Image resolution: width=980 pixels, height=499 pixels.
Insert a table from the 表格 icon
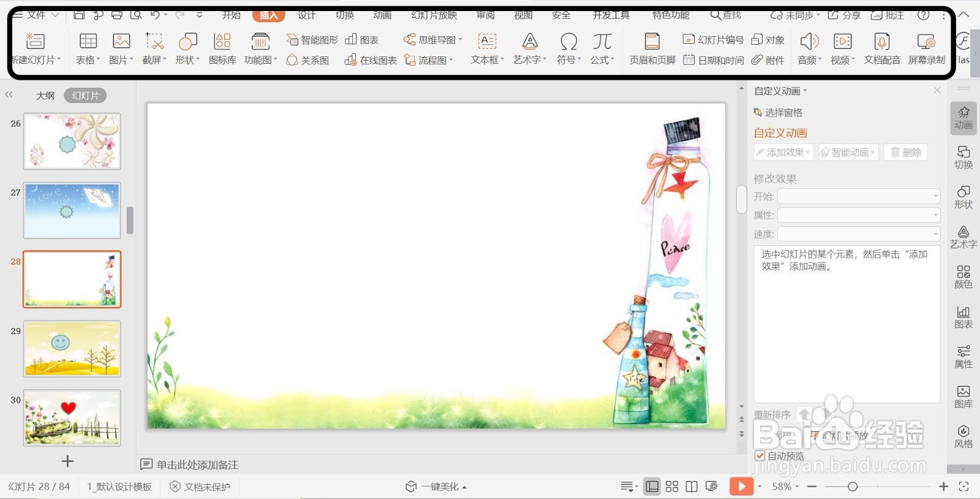pos(88,48)
